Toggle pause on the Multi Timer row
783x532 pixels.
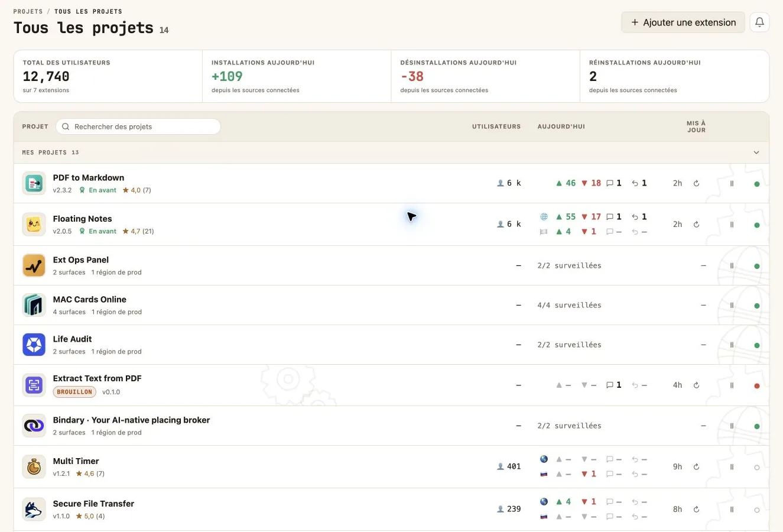pos(732,467)
